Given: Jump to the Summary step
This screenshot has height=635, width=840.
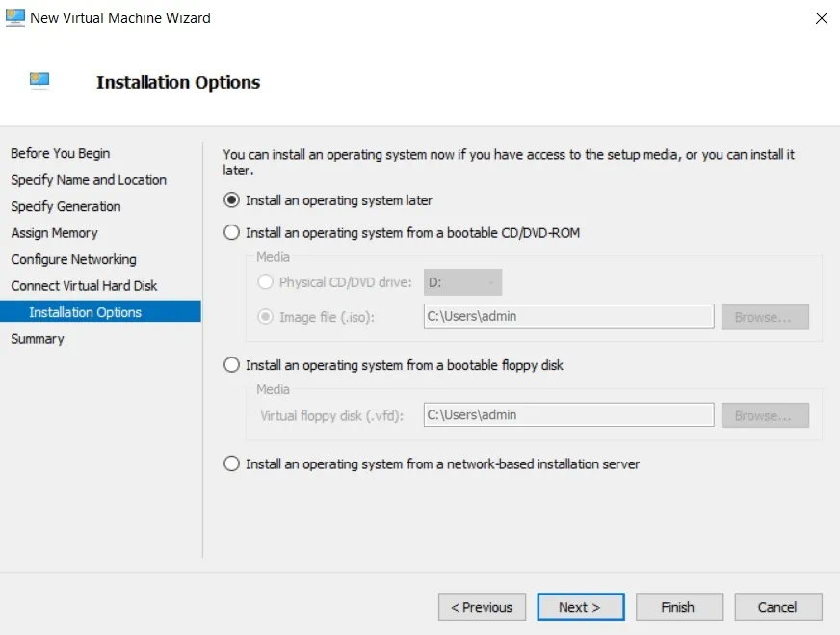Looking at the screenshot, I should pyautogui.click(x=37, y=339).
